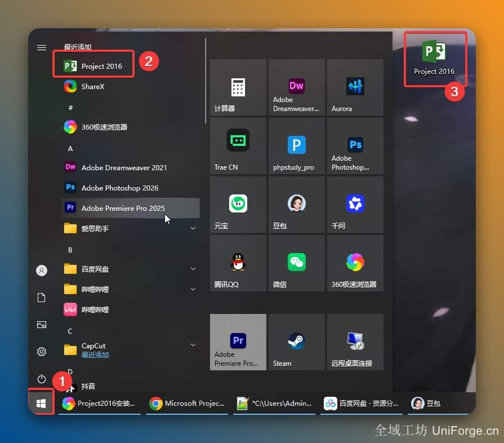
Task: Jump to letter A section header
Action: click(x=70, y=149)
